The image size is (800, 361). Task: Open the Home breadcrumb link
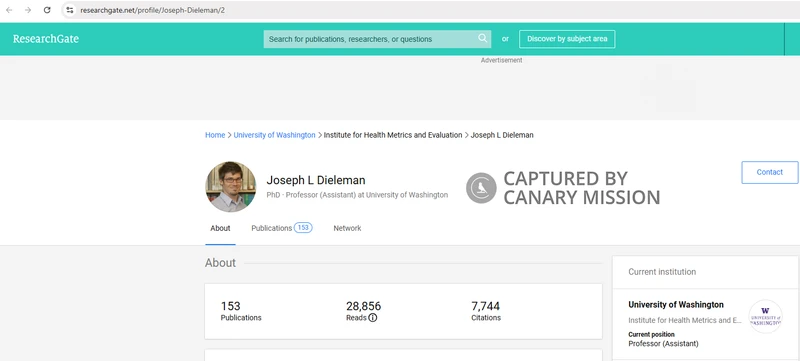(215, 135)
